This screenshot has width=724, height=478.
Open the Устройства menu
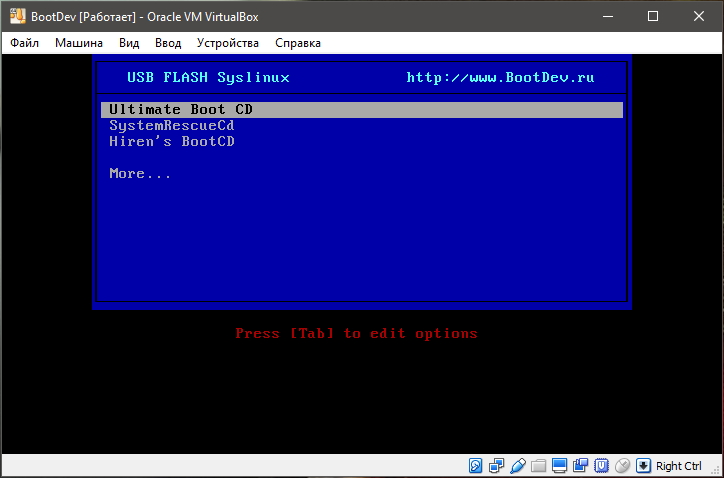pyautogui.click(x=228, y=43)
